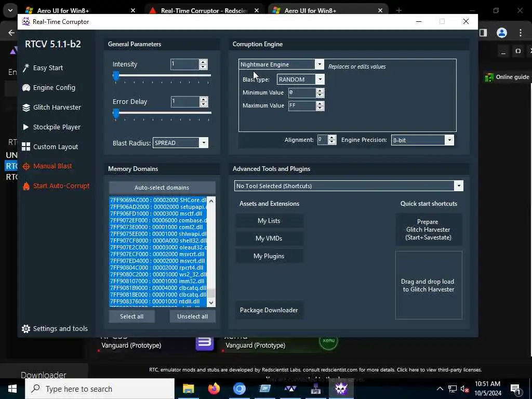Click Online guide icon in the browser
The width and height of the screenshot is (532, 399).
click(489, 77)
